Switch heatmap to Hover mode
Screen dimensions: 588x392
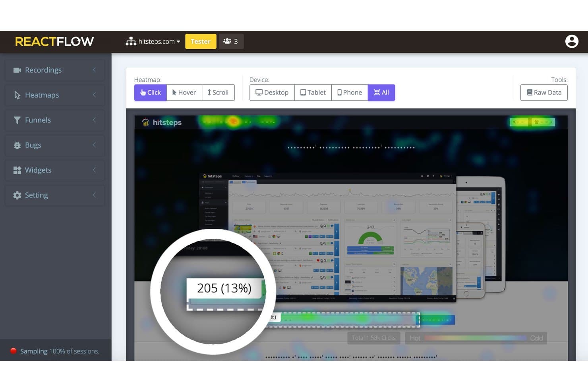[x=184, y=93]
